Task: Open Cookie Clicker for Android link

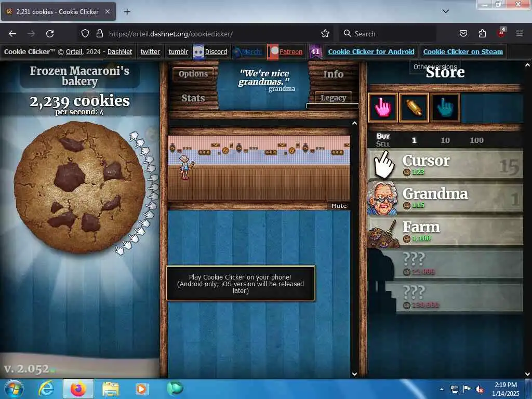Action: [371, 51]
